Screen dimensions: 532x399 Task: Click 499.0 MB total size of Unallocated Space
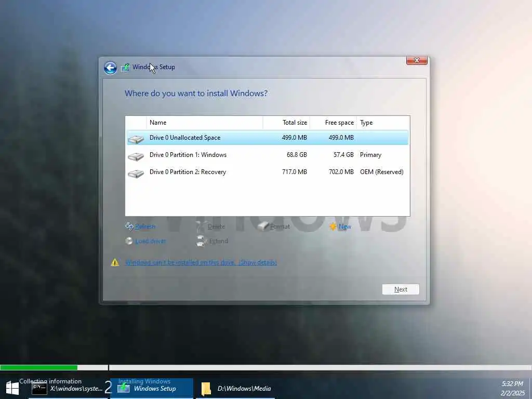(x=295, y=137)
